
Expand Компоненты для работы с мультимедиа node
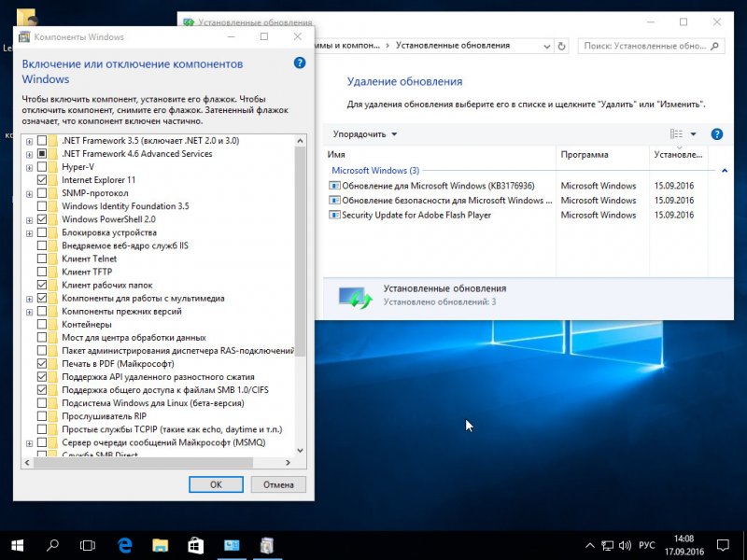[x=29, y=299]
